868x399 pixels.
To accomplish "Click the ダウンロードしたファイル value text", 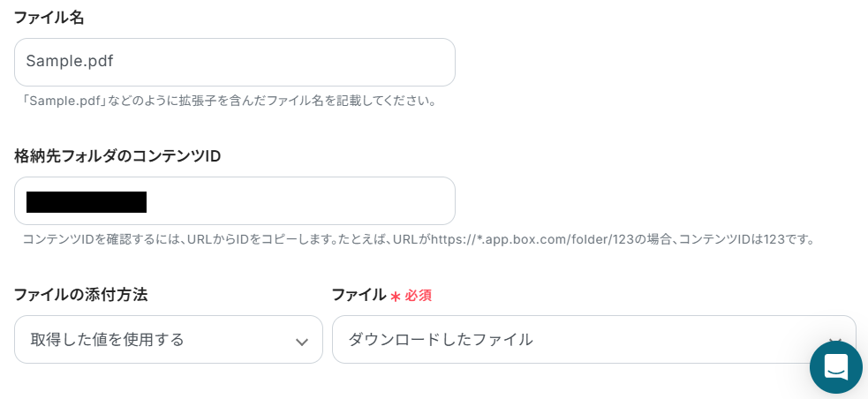I will 441,340.
